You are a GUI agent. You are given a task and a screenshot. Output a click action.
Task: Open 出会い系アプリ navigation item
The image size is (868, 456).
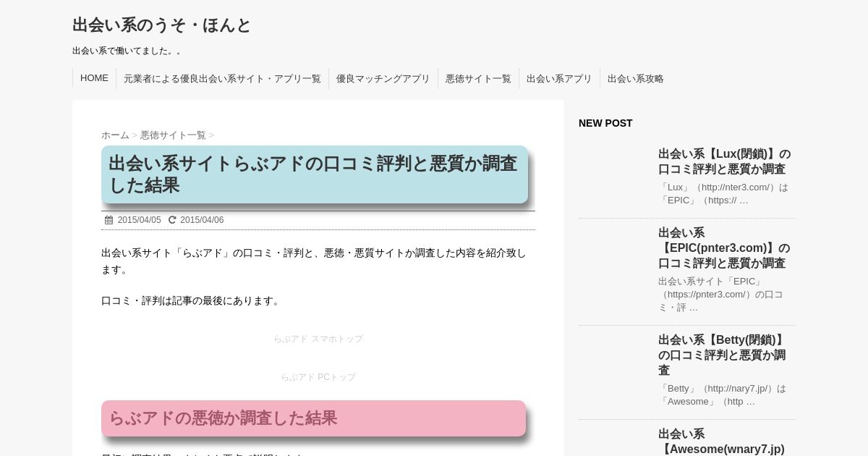(x=559, y=79)
